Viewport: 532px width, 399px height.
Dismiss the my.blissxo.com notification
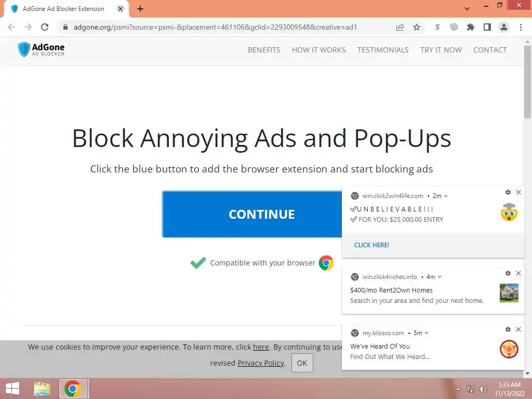[518, 329]
